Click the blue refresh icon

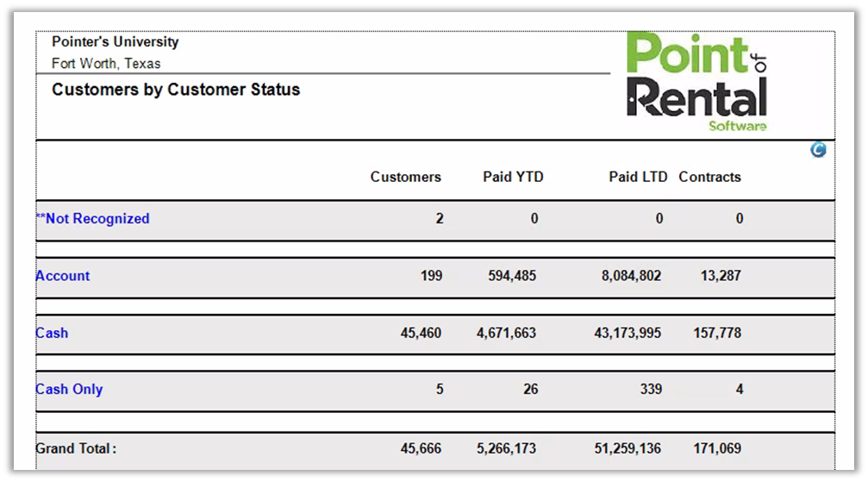(x=818, y=150)
